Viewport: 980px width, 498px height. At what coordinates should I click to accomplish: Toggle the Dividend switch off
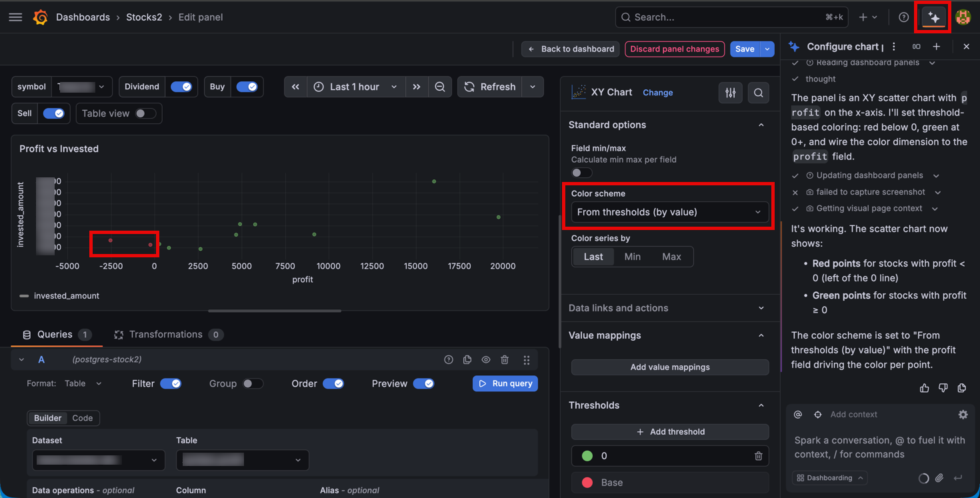181,87
